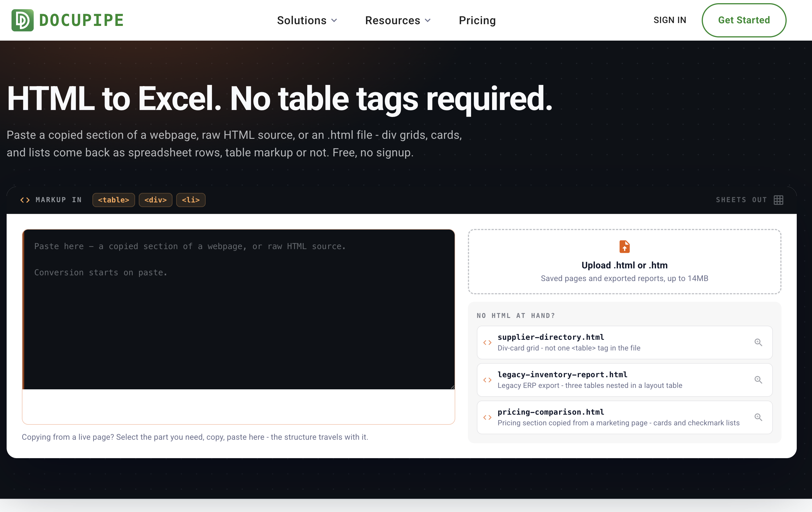Select the <table> tag chip
Viewport: 812px width, 512px height.
pyautogui.click(x=114, y=200)
